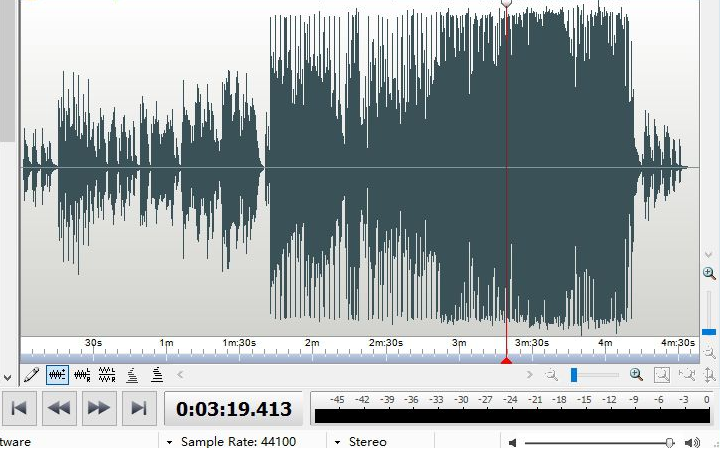This screenshot has width=720, height=449.
Task: Select the pencil edit tool
Action: click(31, 375)
